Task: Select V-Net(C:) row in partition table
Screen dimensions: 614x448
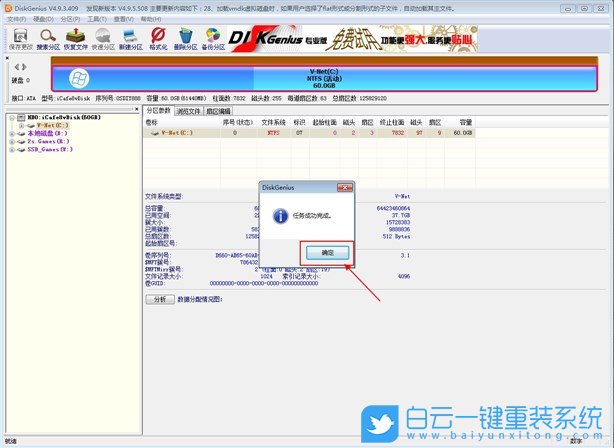Action: [309, 133]
